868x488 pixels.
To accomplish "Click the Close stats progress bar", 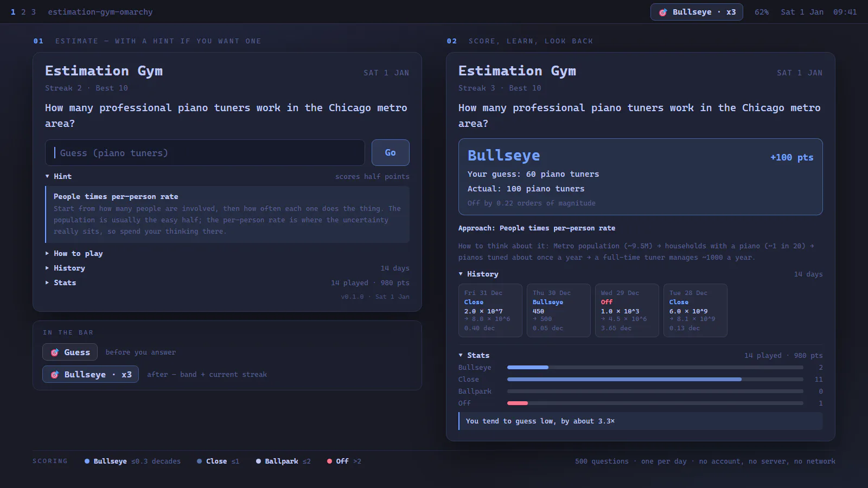I will [655, 380].
